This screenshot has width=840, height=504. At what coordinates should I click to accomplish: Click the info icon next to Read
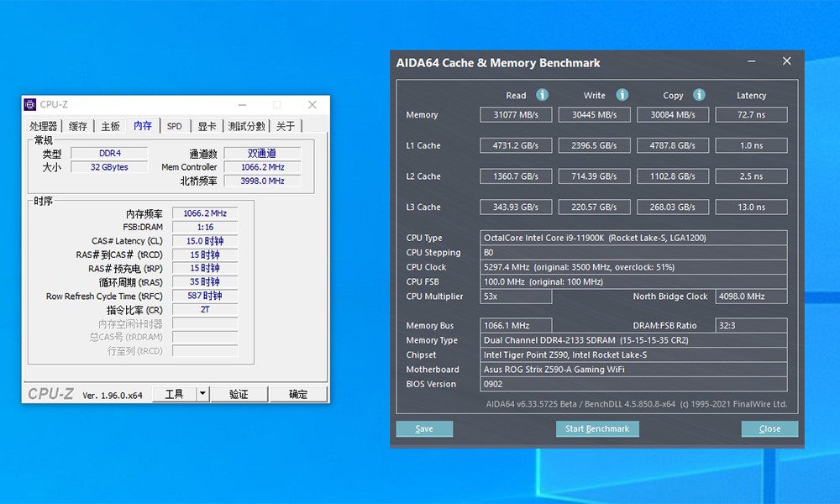(543, 95)
